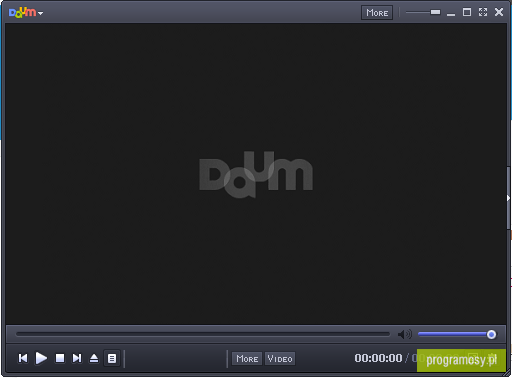Open a file with the eject icon

point(94,358)
